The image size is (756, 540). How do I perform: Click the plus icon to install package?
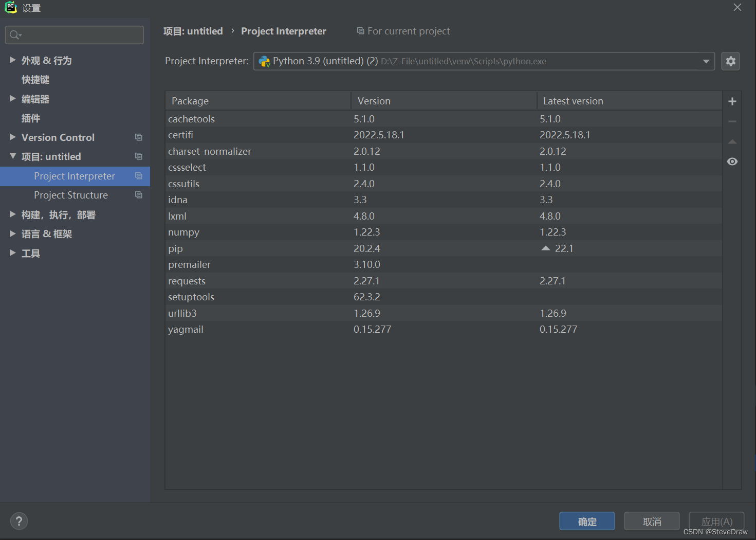pos(732,101)
